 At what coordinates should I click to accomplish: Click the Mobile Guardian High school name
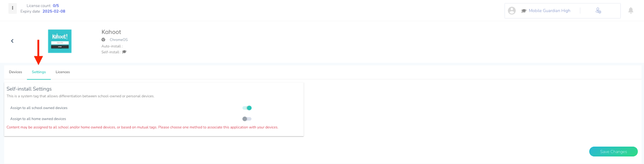click(549, 11)
